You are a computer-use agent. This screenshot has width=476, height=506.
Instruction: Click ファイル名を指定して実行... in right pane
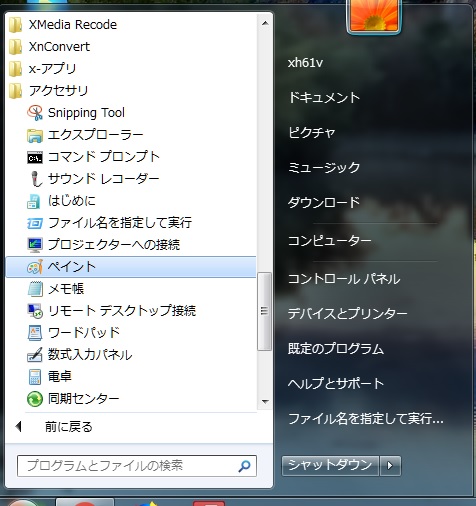tap(366, 418)
